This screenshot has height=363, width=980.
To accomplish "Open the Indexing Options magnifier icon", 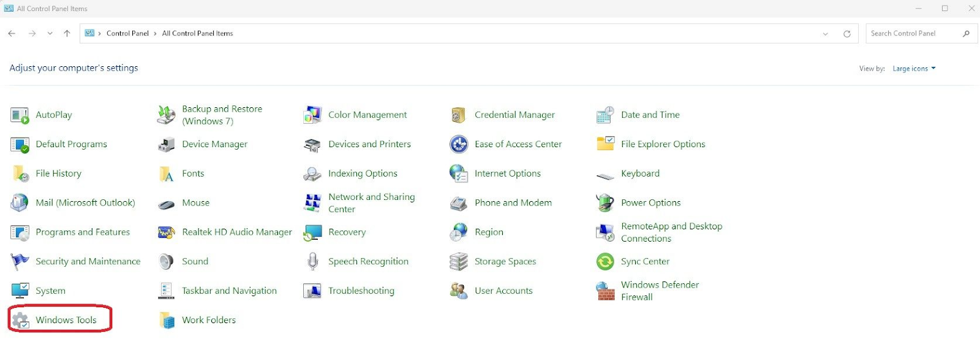I will 312,174.
